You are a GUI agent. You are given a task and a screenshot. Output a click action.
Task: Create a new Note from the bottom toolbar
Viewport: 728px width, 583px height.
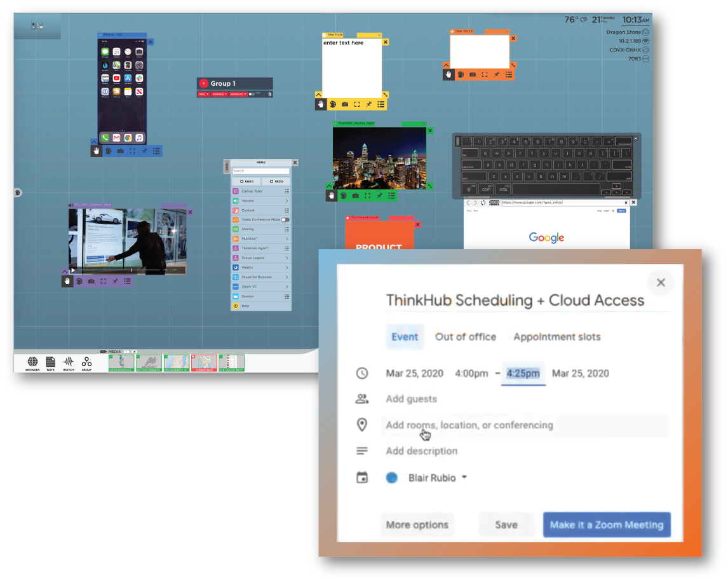coord(51,363)
